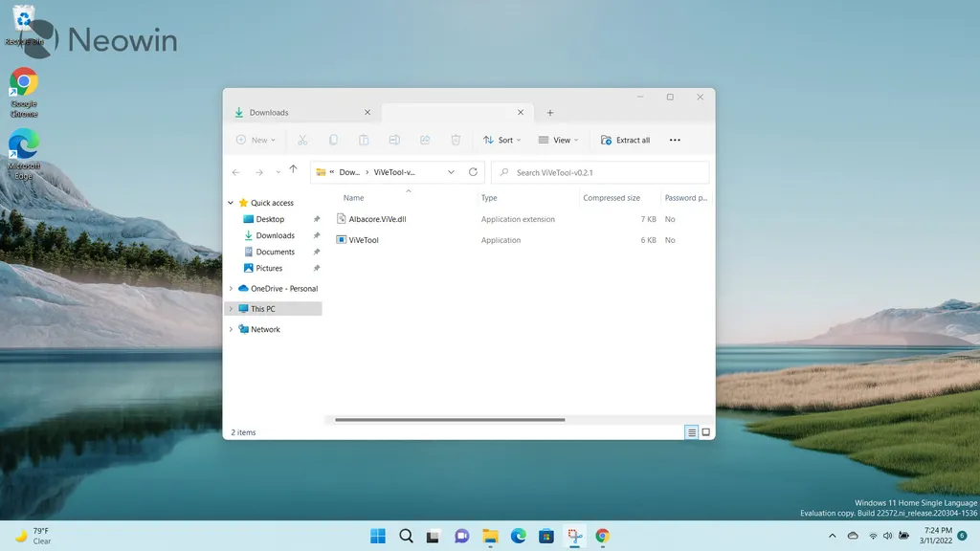This screenshot has width=980, height=551.
Task: Open Microsoft Store from the taskbar
Action: click(546, 536)
